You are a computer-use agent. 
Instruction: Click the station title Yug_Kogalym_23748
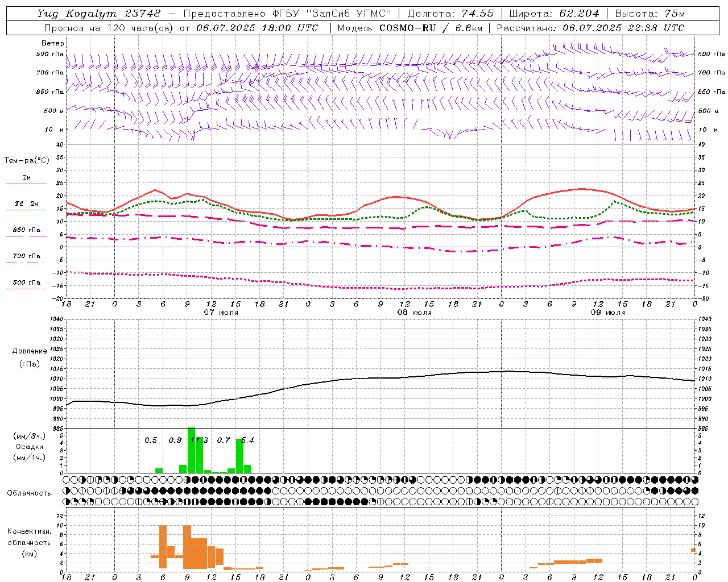tap(99, 13)
